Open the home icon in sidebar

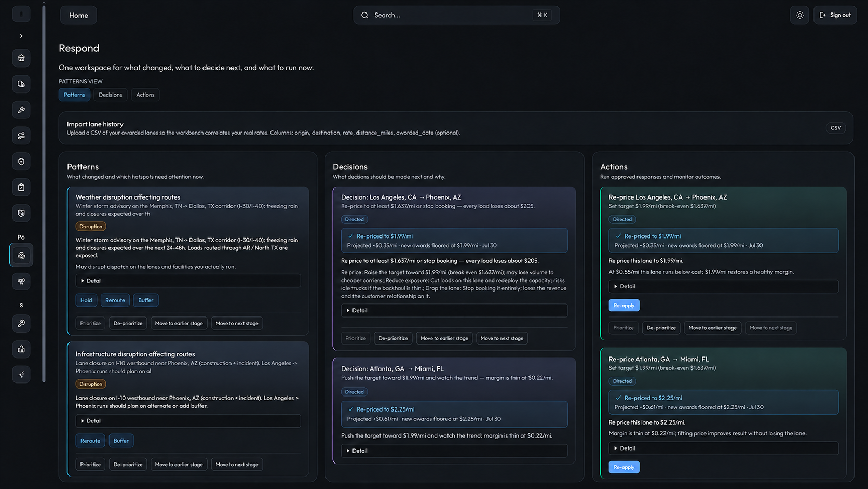(21, 58)
